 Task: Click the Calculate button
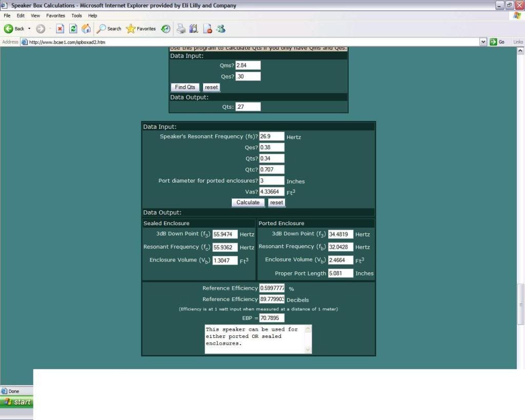tap(248, 203)
